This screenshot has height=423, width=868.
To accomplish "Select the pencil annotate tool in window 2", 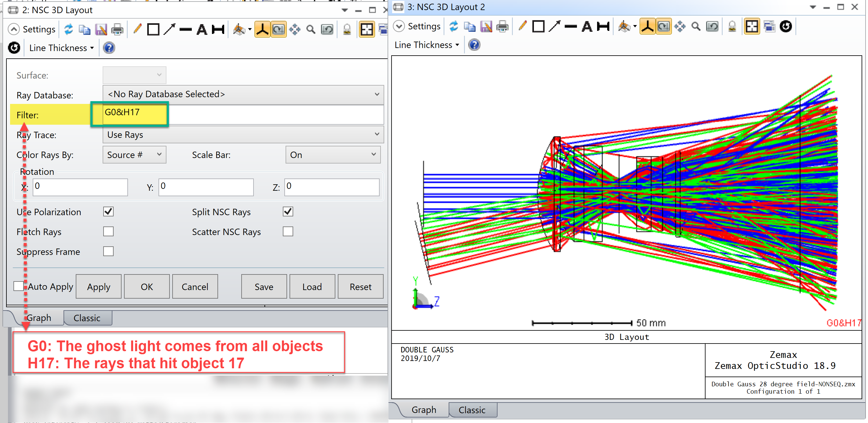I will coord(137,29).
